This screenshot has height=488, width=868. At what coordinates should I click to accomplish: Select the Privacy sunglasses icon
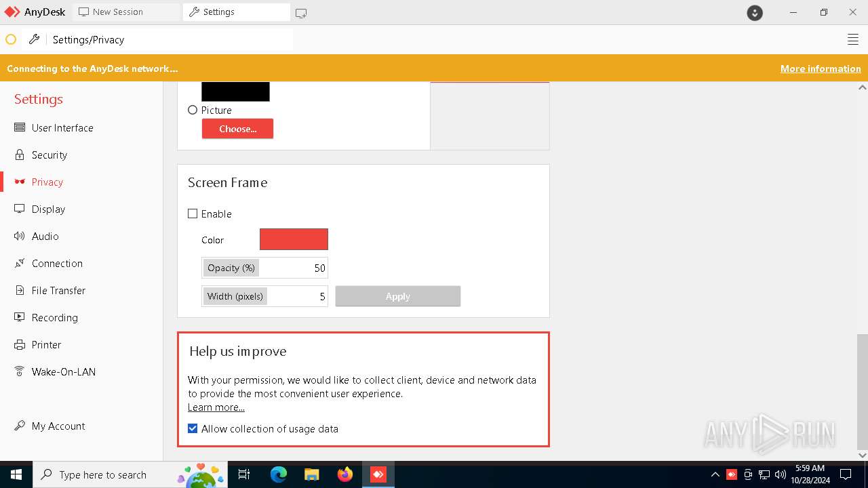pyautogui.click(x=20, y=182)
